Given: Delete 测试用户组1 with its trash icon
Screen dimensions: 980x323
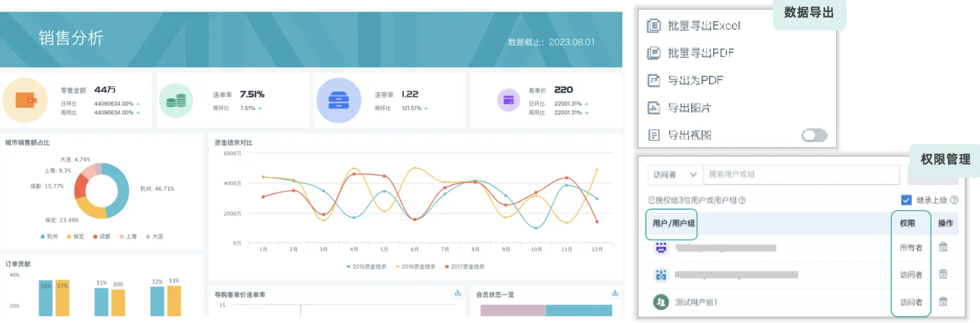Looking at the screenshot, I should (x=943, y=301).
